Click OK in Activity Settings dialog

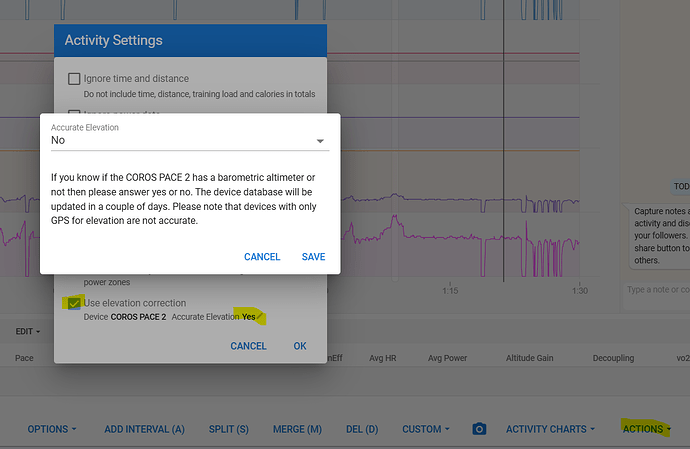coord(300,346)
